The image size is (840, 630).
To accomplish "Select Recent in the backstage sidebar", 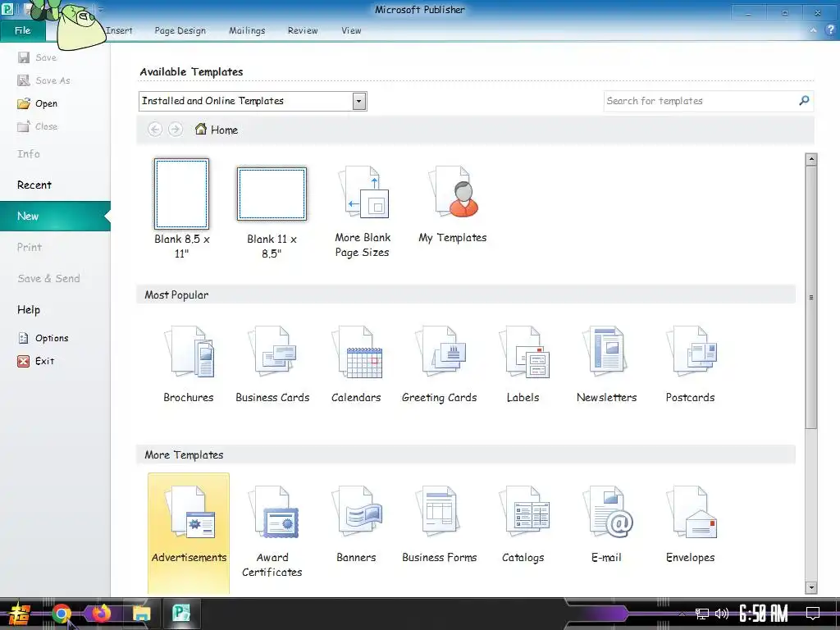I will pyautogui.click(x=34, y=185).
